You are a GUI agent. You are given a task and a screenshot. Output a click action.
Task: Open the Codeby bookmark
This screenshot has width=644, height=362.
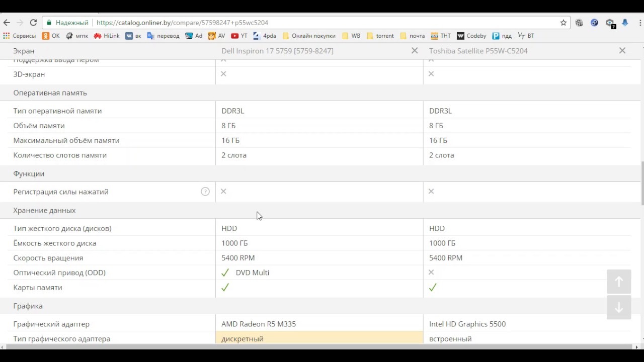pyautogui.click(x=471, y=36)
